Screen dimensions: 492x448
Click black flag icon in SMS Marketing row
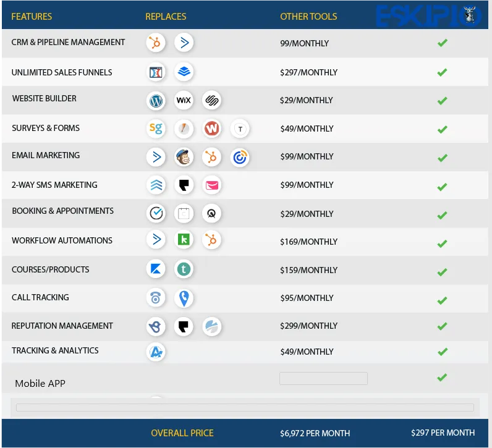tap(184, 185)
